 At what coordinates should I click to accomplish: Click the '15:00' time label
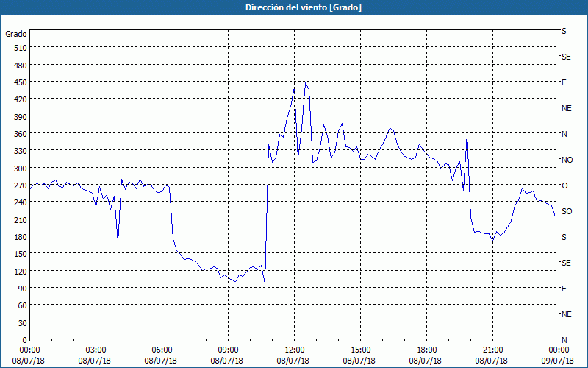point(359,350)
